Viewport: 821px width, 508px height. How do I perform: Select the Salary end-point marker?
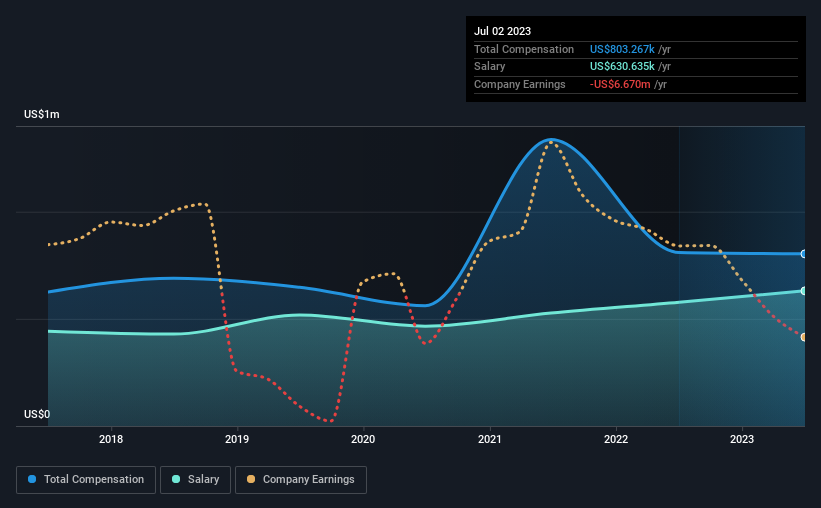point(804,291)
